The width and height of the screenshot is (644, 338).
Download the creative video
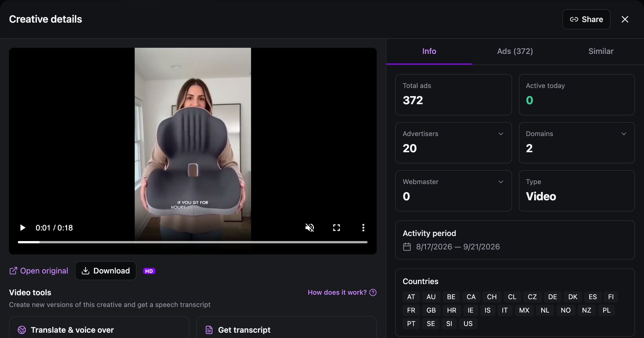tap(106, 271)
